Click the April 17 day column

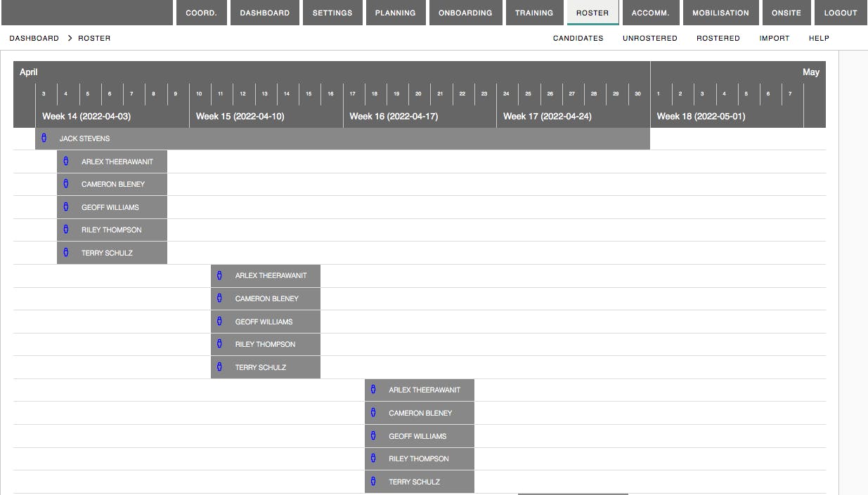click(x=353, y=93)
